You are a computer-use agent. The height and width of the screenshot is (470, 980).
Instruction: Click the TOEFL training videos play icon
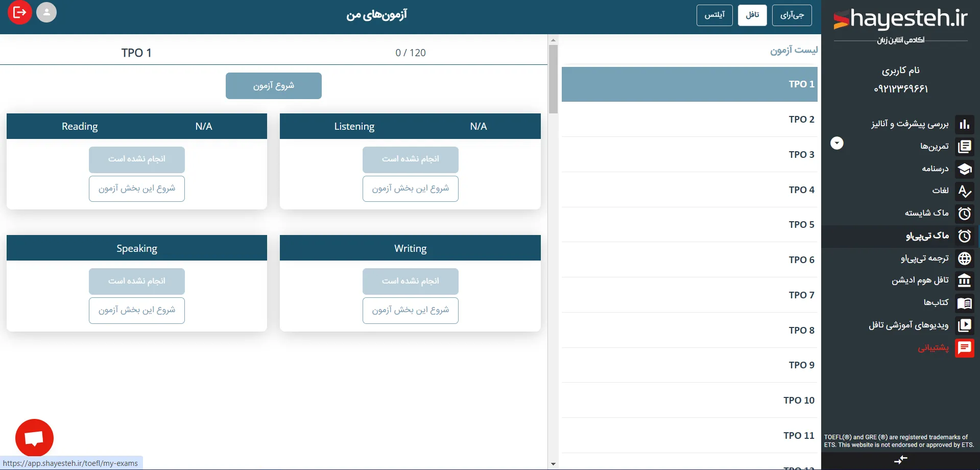[x=964, y=325]
